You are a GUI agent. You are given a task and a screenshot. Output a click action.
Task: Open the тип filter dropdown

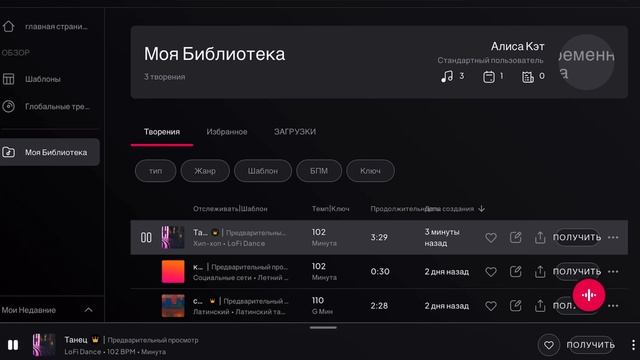pos(156,171)
